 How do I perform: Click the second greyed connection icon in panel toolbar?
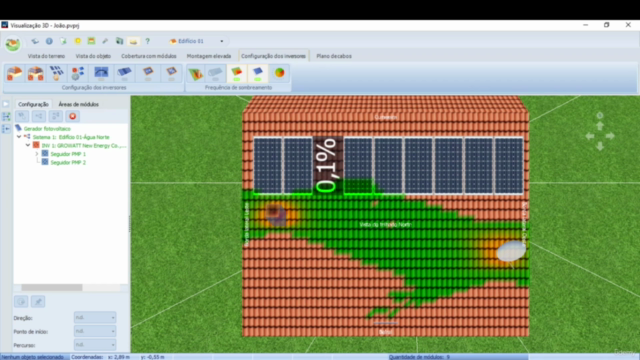point(39,116)
